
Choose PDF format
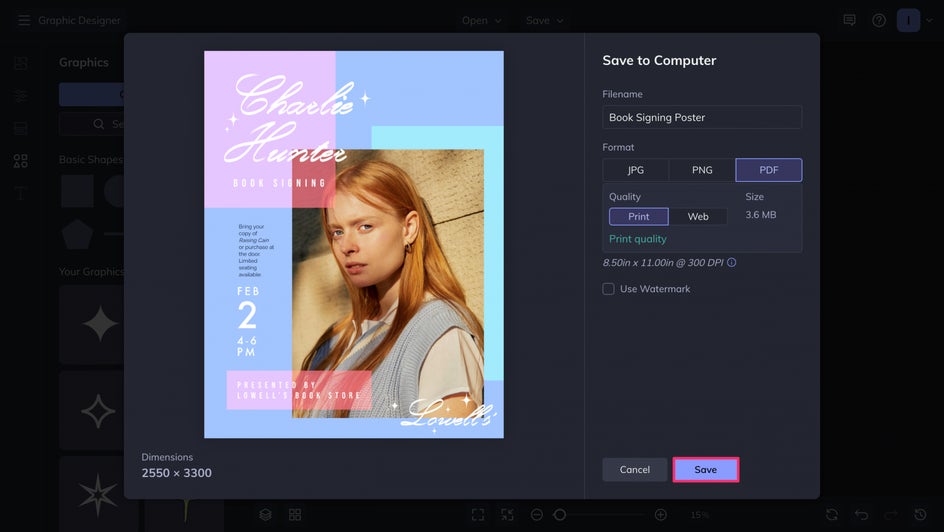pyautogui.click(x=769, y=170)
